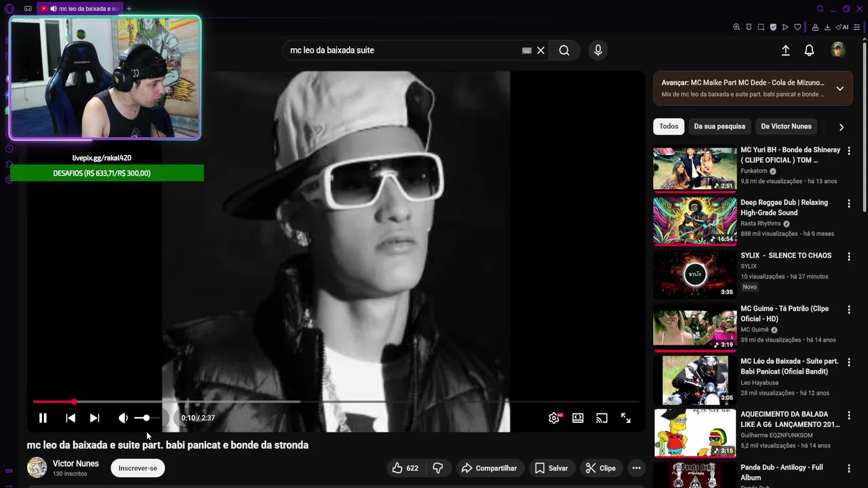This screenshot has width=868, height=488.
Task: Open the send/flow arrow icon
Action: point(785,28)
